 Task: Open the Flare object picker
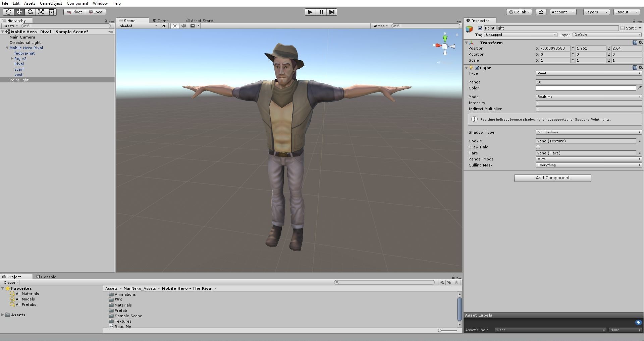(640, 153)
